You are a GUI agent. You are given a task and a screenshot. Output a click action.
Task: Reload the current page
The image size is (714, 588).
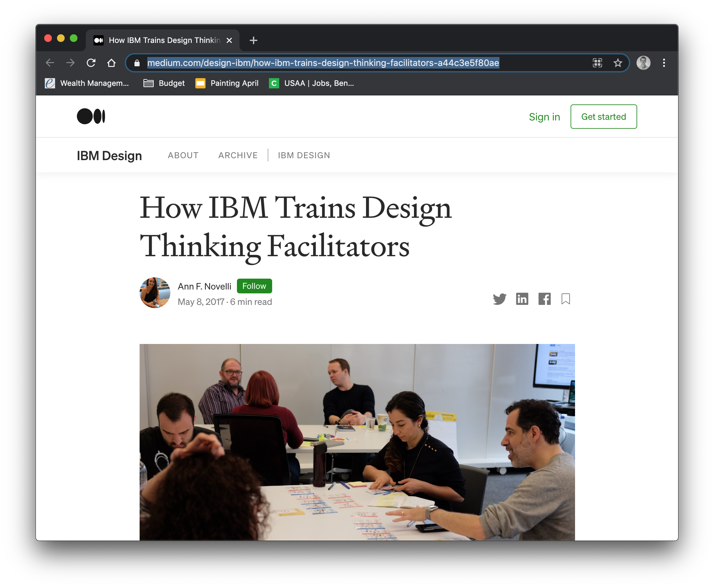coord(91,63)
